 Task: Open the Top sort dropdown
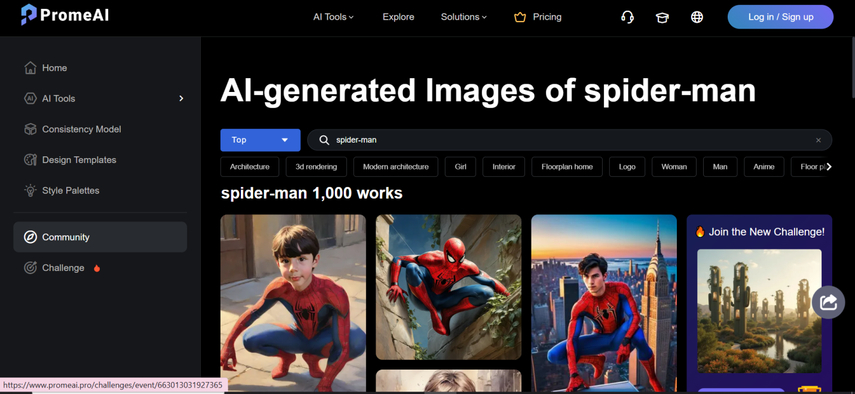(260, 140)
